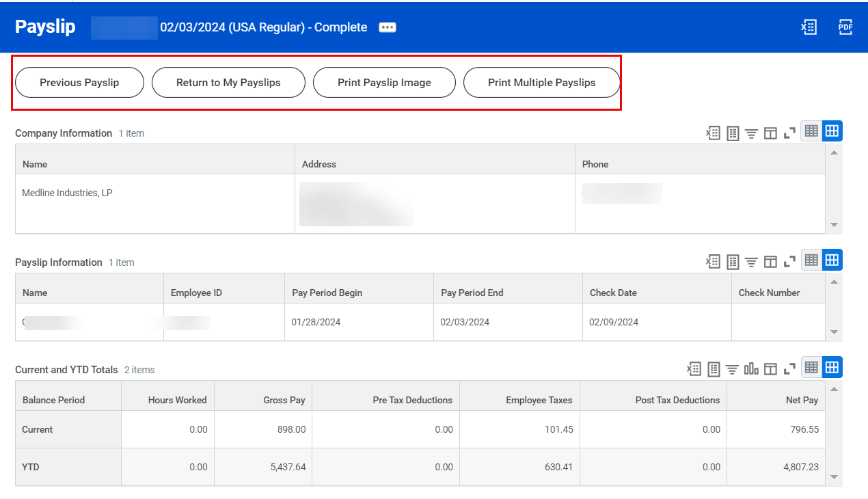Expand Current and YTD Totals to fullscreen
This screenshot has width=868, height=499.
(789, 368)
